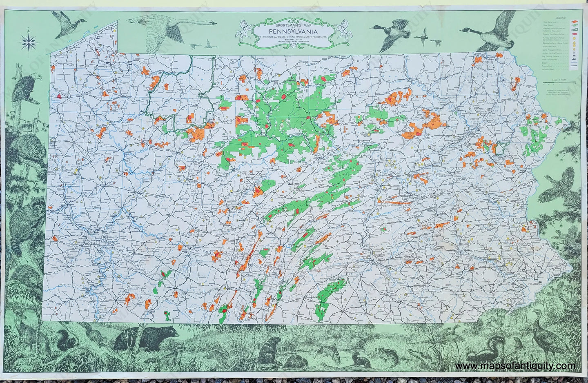Viewport: 588px width, 383px height.
Task: Click the YORK city label
Action: [392, 292]
